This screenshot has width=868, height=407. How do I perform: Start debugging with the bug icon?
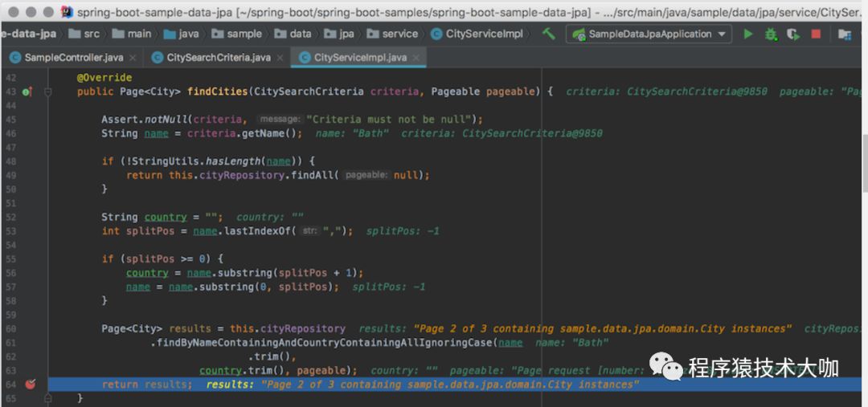771,34
